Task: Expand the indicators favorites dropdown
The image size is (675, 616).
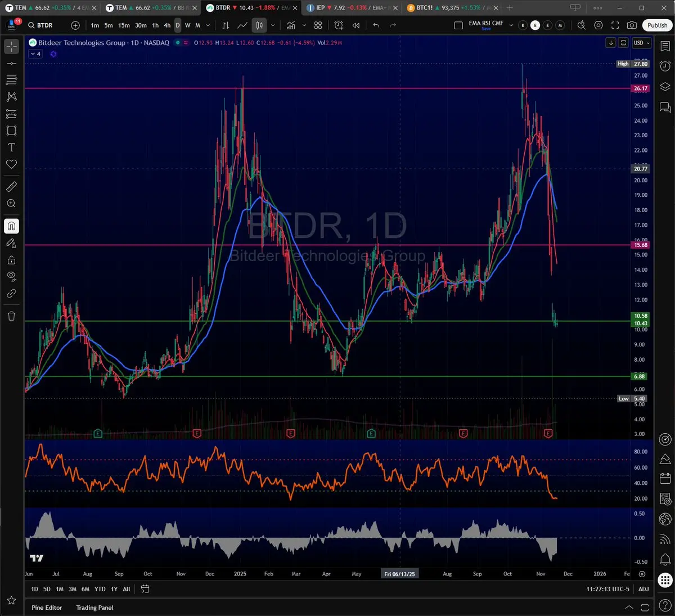Action: 304,25
